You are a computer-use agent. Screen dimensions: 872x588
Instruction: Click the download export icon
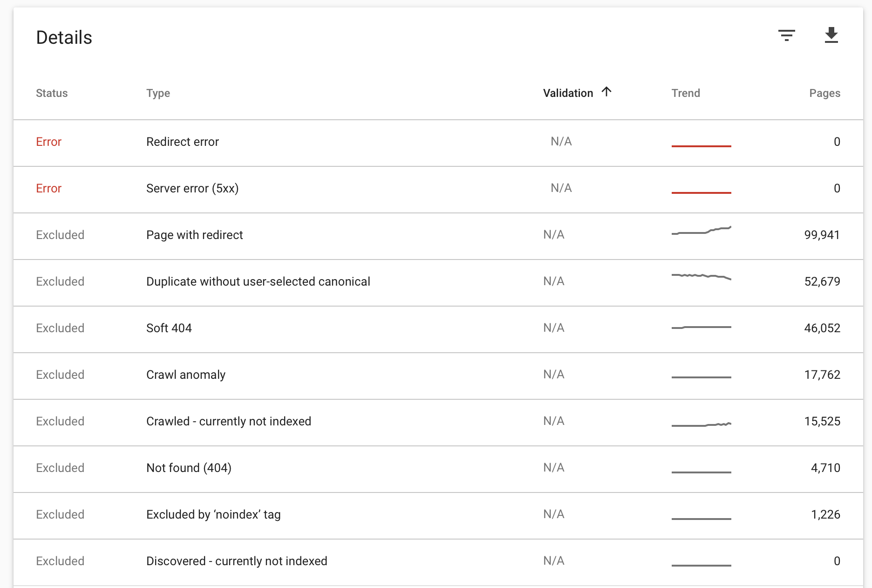point(831,35)
